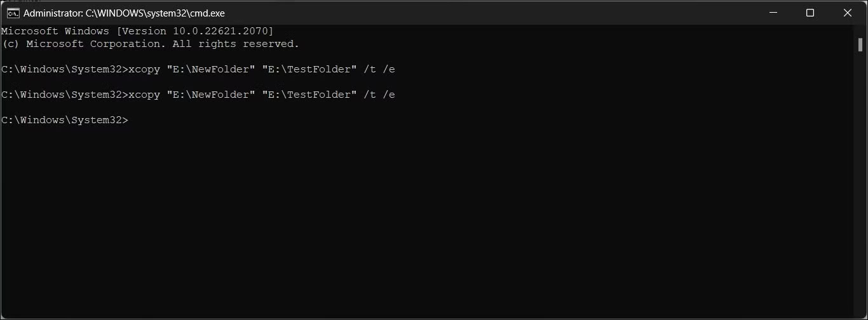Click the empty scrollbar track below the thumb
This screenshot has height=320, width=868.
tap(860, 190)
